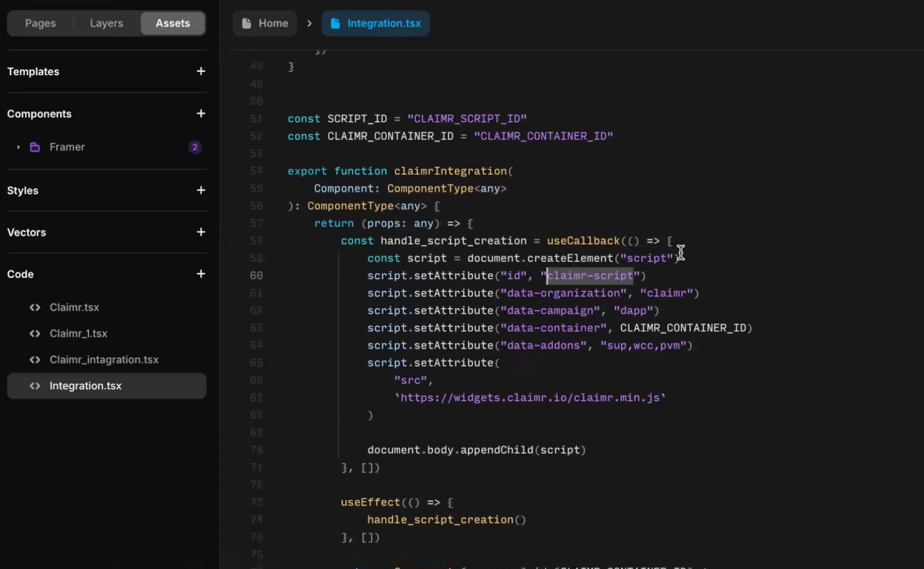The image size is (924, 569).
Task: Add a new style with plus icon
Action: pos(201,190)
